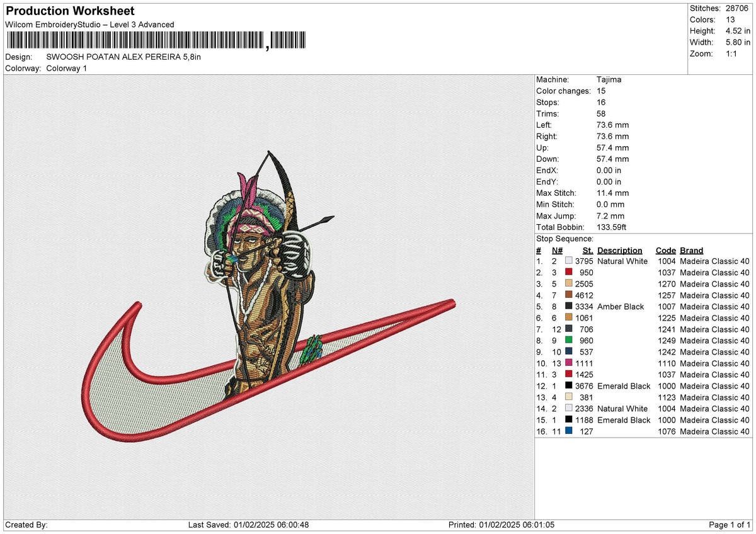Select the 'Left:' value 73.6 mm
This screenshot has width=756, height=534.
[612, 125]
